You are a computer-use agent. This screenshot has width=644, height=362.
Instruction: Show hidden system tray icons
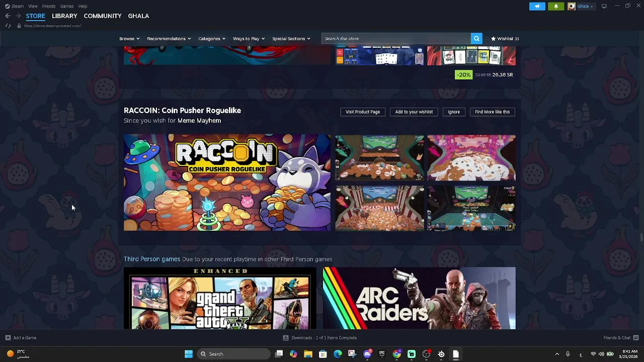tap(557, 354)
